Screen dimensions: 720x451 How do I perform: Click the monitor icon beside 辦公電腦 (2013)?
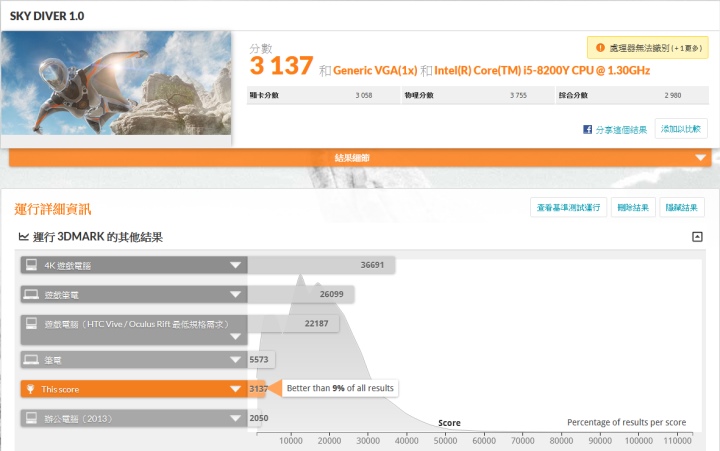(x=31, y=418)
